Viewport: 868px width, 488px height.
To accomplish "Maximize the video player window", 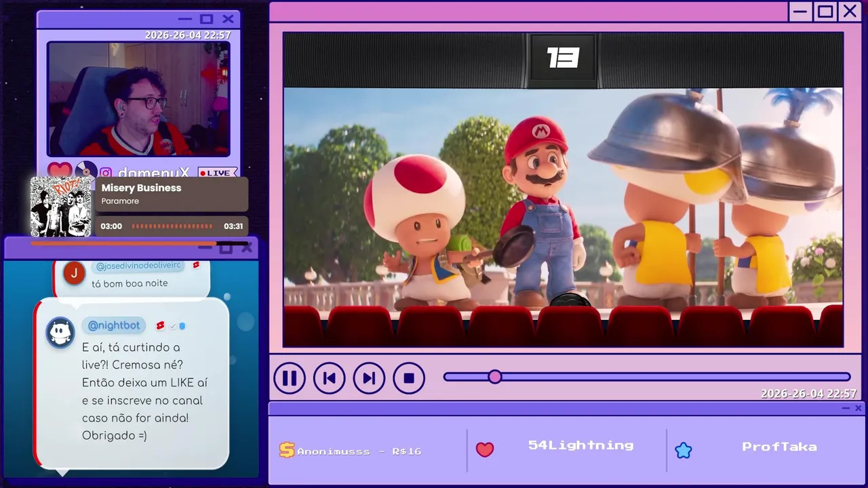I will [x=825, y=12].
